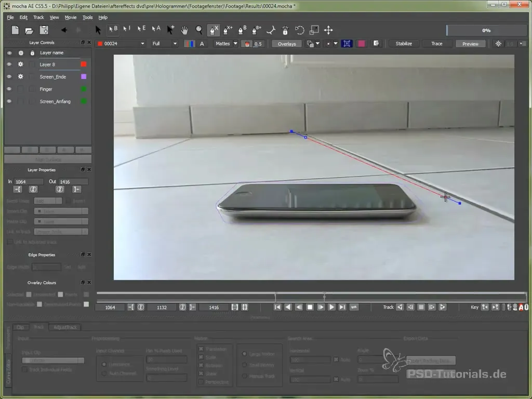
Task: Select the Scale tool
Action: 314,30
